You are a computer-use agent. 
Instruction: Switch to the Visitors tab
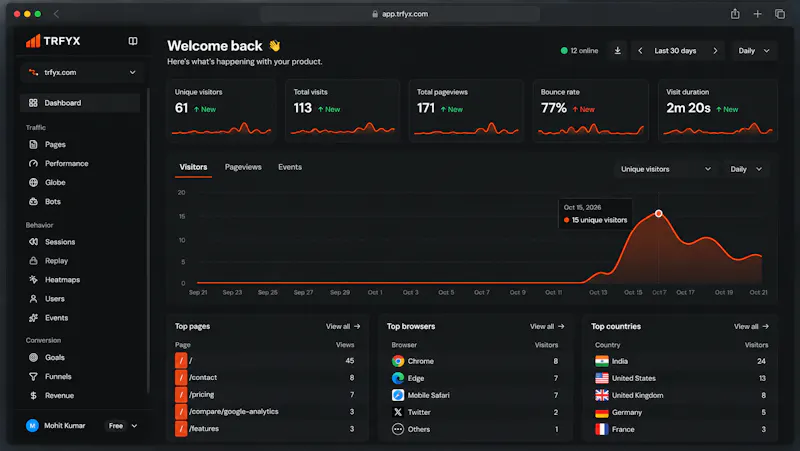coord(193,167)
